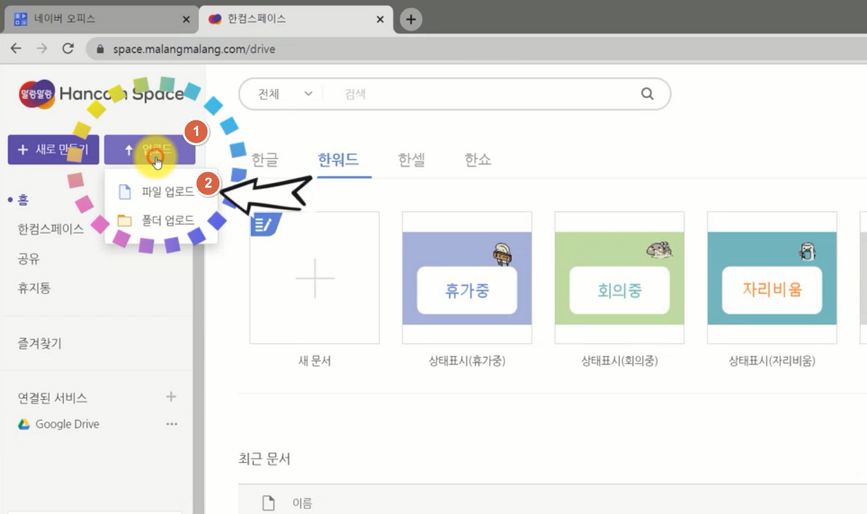Go back in browser history
867x514 pixels.
pos(16,49)
